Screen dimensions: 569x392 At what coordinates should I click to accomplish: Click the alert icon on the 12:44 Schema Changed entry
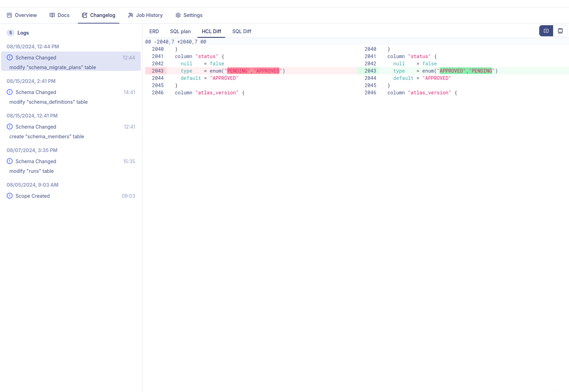(x=10, y=57)
